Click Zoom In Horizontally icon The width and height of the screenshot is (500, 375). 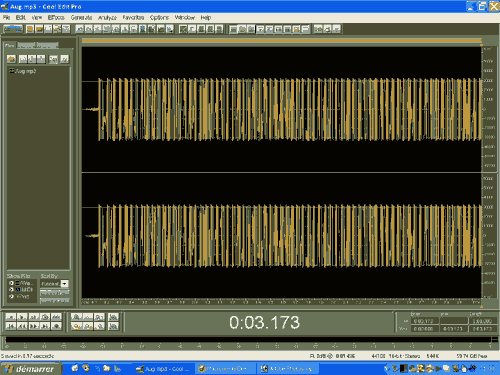tap(76, 317)
